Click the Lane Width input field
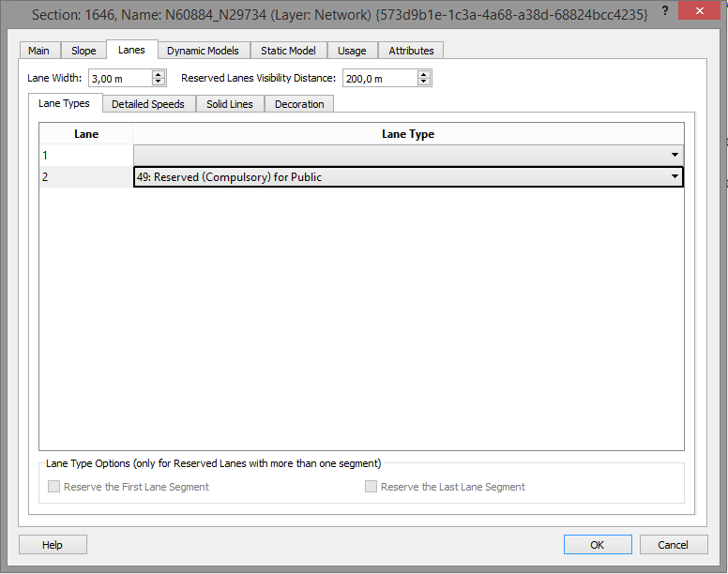 point(119,79)
